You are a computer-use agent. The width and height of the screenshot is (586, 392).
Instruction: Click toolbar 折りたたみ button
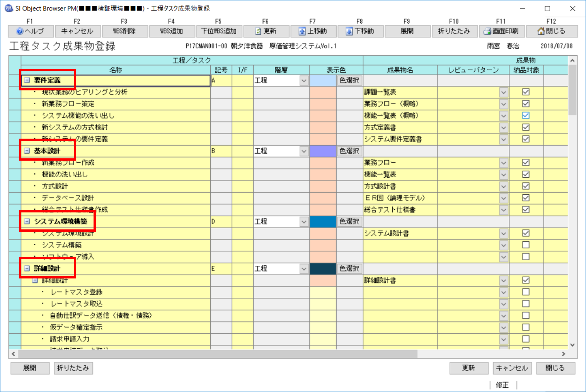click(454, 31)
